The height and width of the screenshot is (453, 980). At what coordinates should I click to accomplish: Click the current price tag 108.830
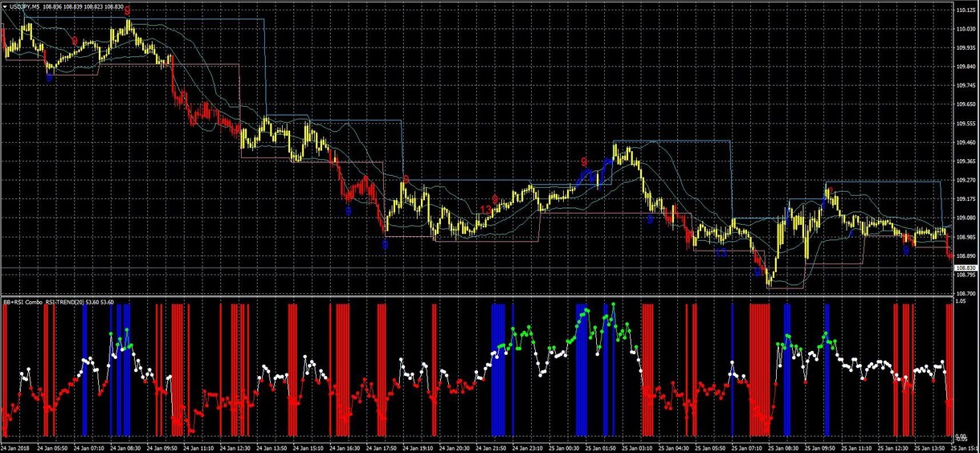tap(966, 267)
